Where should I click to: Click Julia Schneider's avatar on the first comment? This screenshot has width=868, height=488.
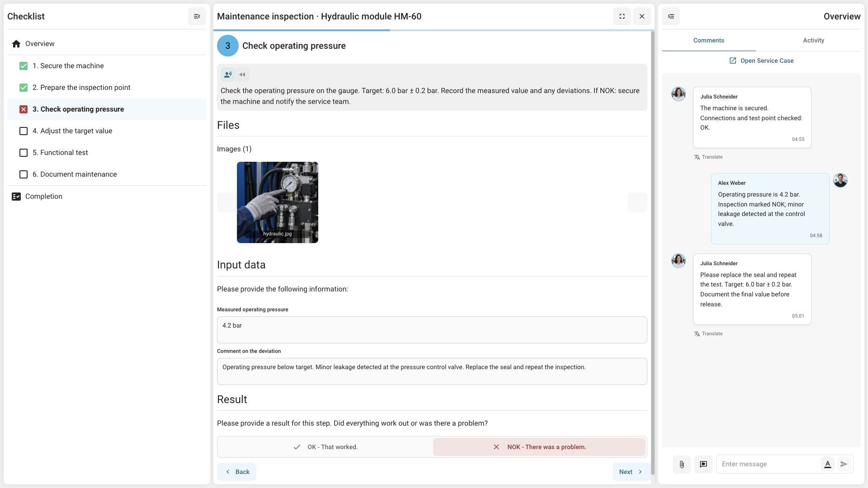[x=679, y=94]
